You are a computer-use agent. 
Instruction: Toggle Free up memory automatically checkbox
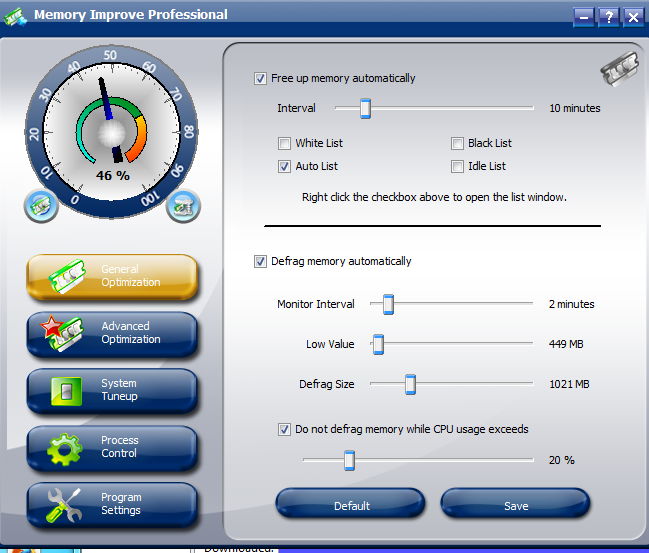(x=260, y=78)
